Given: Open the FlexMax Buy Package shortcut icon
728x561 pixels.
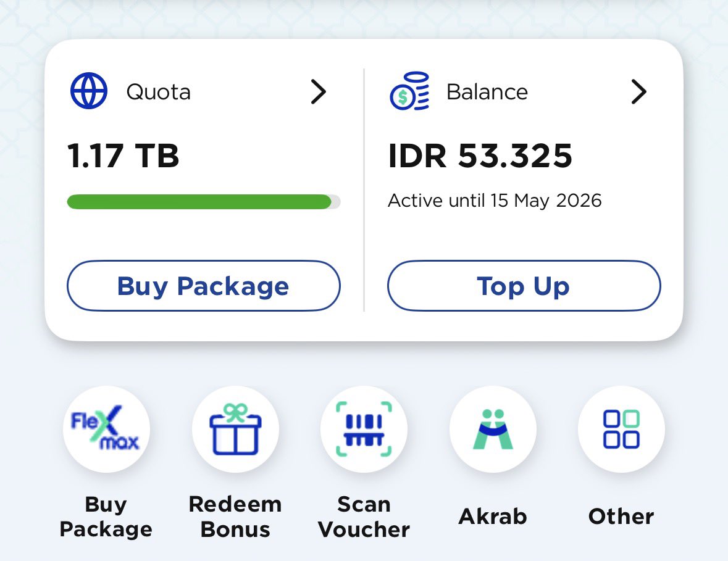Looking at the screenshot, I should tap(106, 429).
